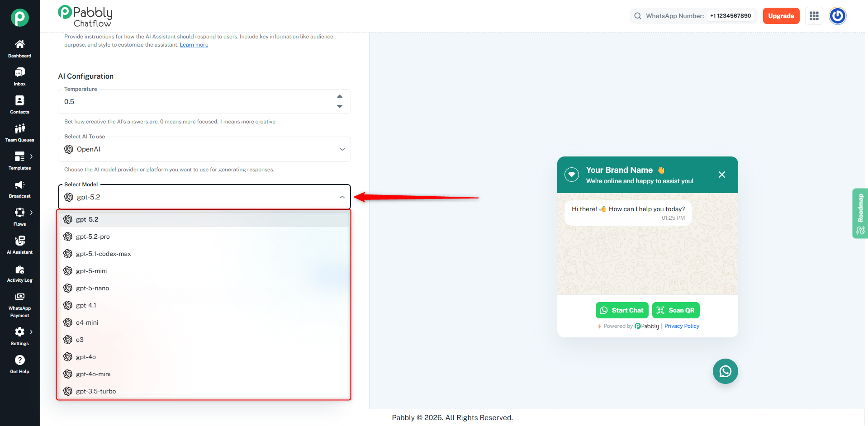This screenshot has width=868, height=426.
Task: Choose gpt-5.1-codex-max model
Action: point(204,254)
